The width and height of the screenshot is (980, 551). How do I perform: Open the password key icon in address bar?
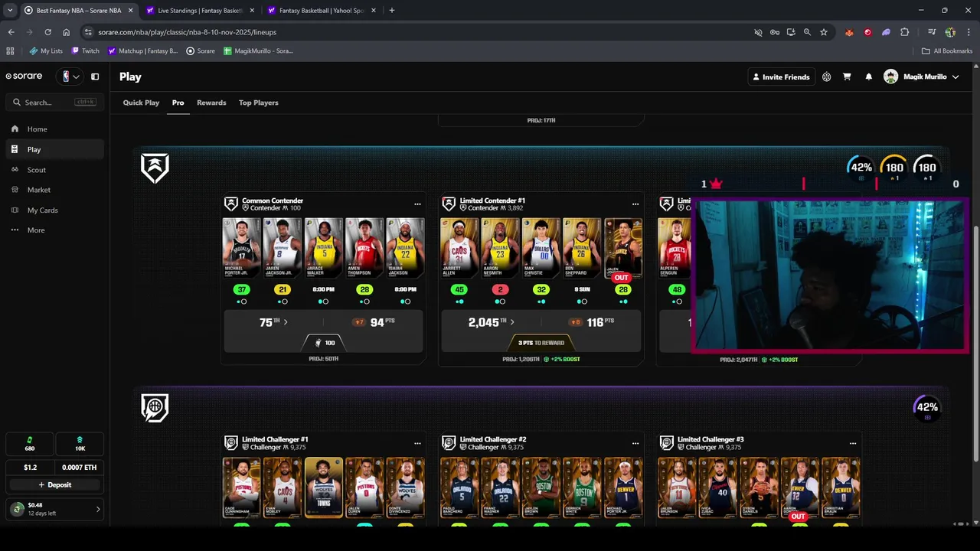click(775, 32)
